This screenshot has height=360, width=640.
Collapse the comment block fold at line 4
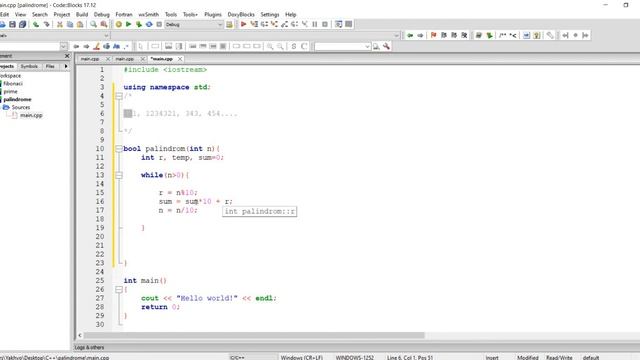pos(119,96)
